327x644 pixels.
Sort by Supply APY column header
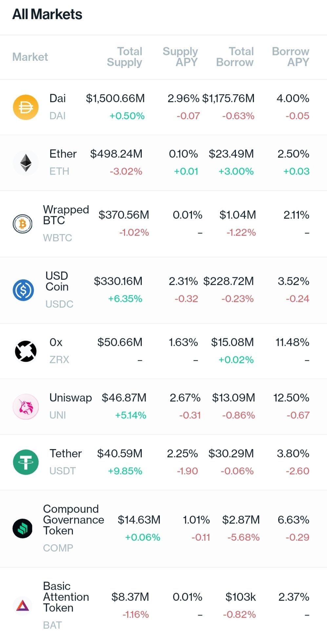(x=180, y=57)
